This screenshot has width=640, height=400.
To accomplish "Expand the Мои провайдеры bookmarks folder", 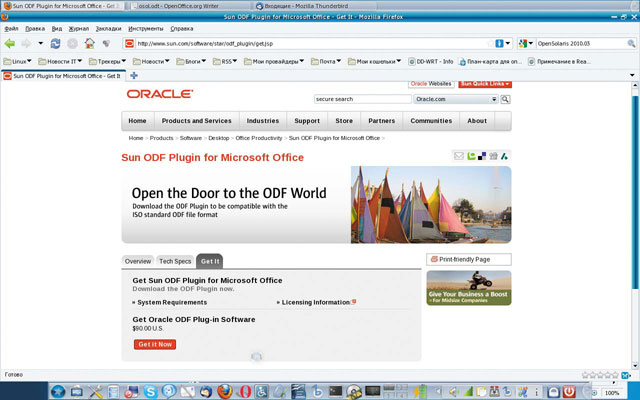I will (x=274, y=62).
